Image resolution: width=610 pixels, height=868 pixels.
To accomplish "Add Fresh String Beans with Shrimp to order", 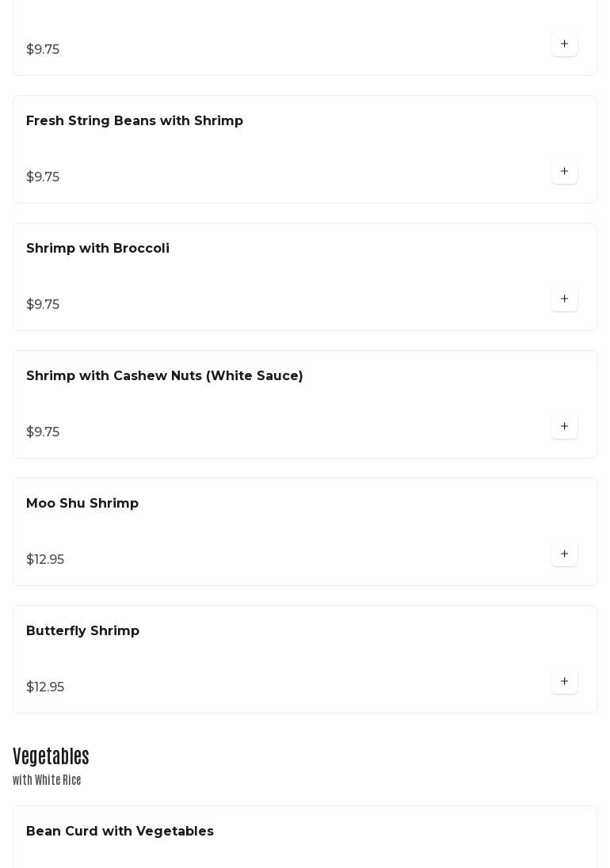I will pos(564,172).
